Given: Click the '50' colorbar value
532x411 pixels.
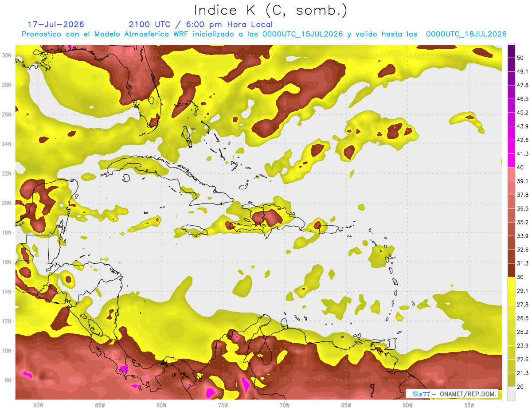Looking at the screenshot, I should (x=520, y=59).
